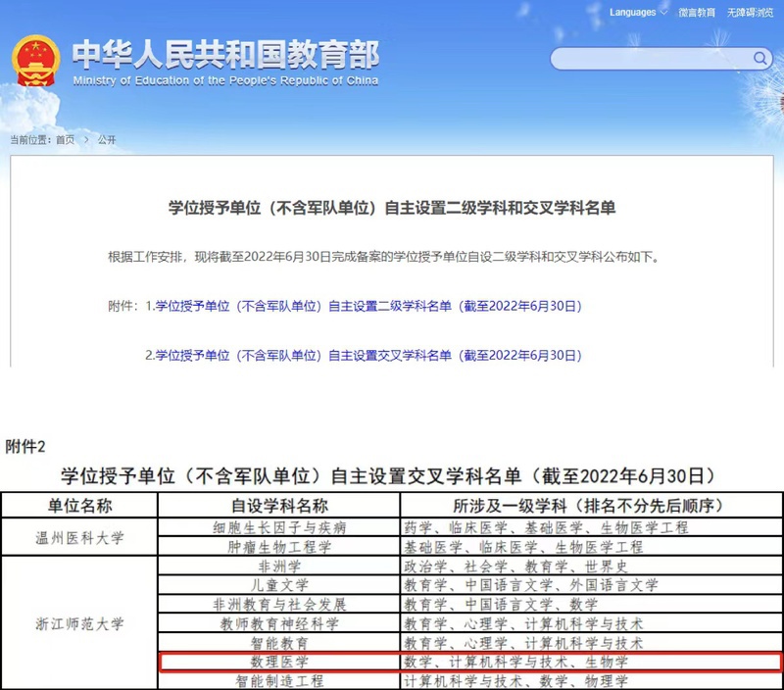
Task: Open attachment 1 自主设置二级学科名单
Action: pos(364,306)
